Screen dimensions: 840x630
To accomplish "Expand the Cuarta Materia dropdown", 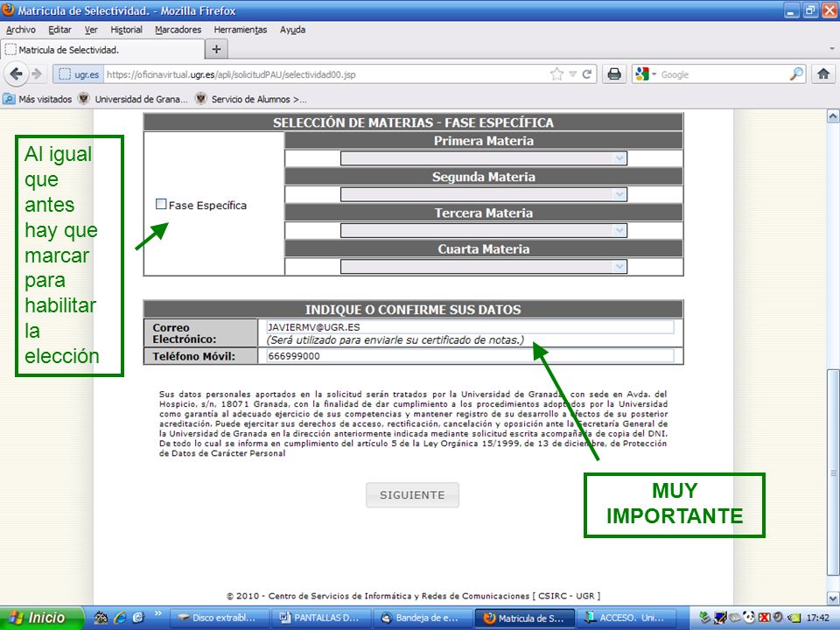I will click(x=483, y=266).
